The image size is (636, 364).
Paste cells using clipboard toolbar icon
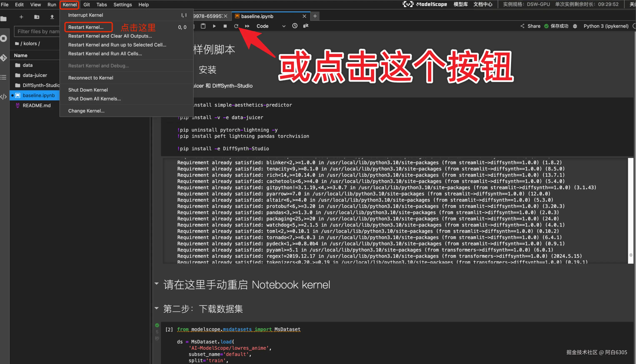pyautogui.click(x=203, y=26)
